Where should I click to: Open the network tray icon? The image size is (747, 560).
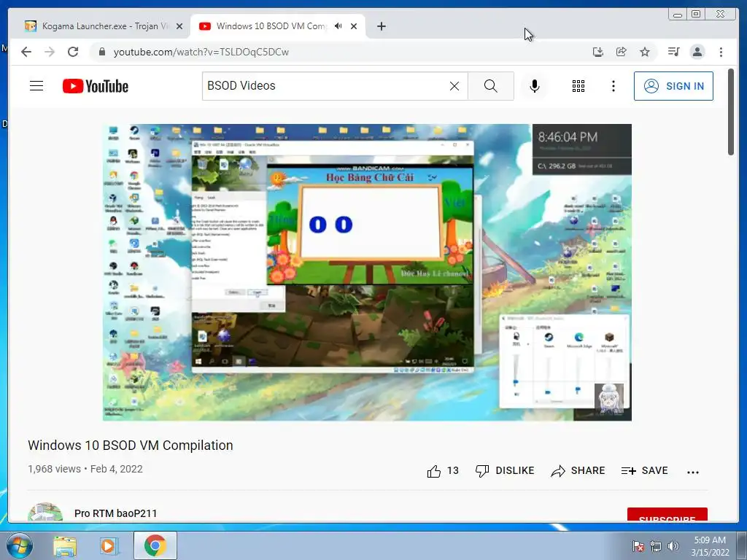(656, 546)
